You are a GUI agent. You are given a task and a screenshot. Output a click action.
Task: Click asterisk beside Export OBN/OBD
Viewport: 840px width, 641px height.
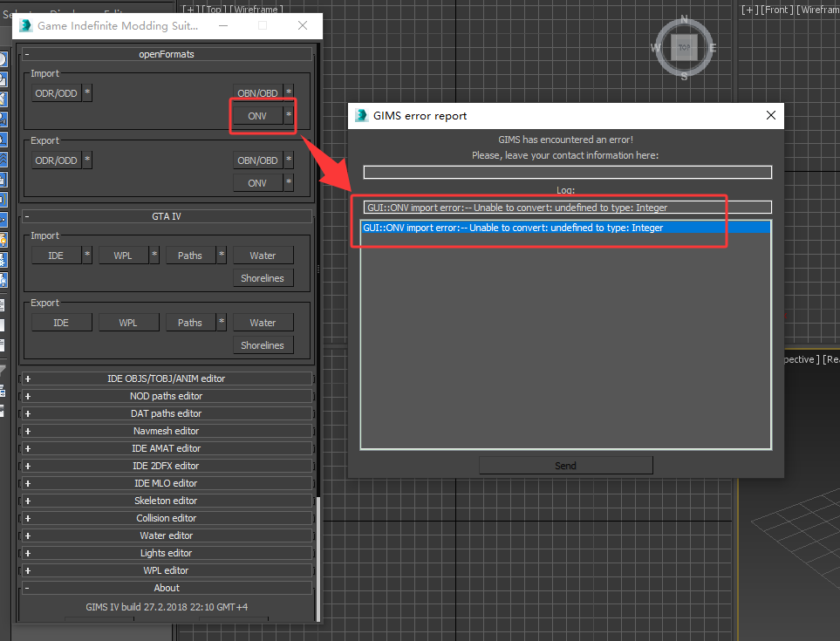(289, 160)
